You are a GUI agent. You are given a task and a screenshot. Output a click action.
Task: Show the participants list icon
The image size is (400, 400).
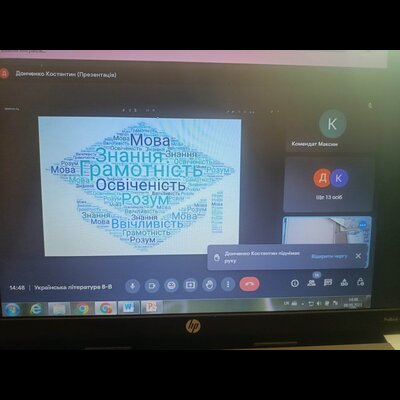(x=312, y=283)
